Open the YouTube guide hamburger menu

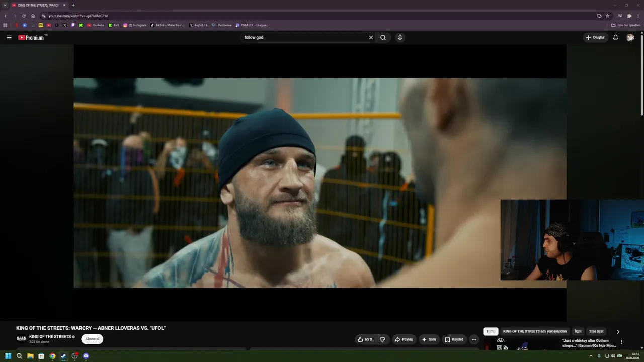click(x=9, y=37)
